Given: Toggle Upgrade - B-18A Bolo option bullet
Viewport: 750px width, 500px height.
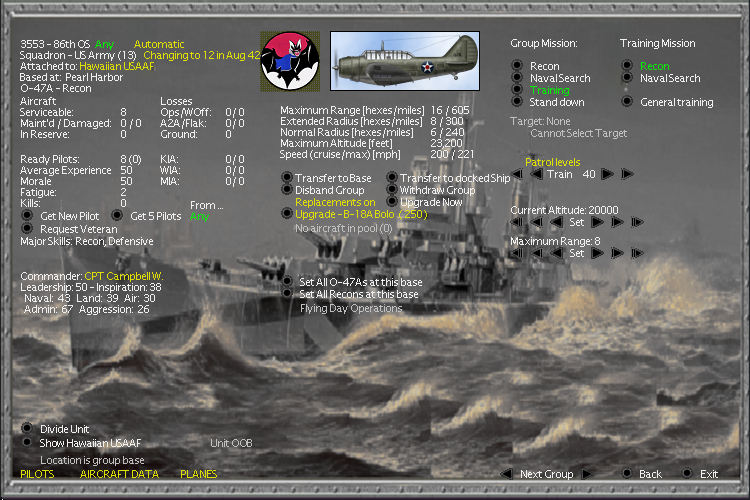Looking at the screenshot, I should [x=287, y=213].
